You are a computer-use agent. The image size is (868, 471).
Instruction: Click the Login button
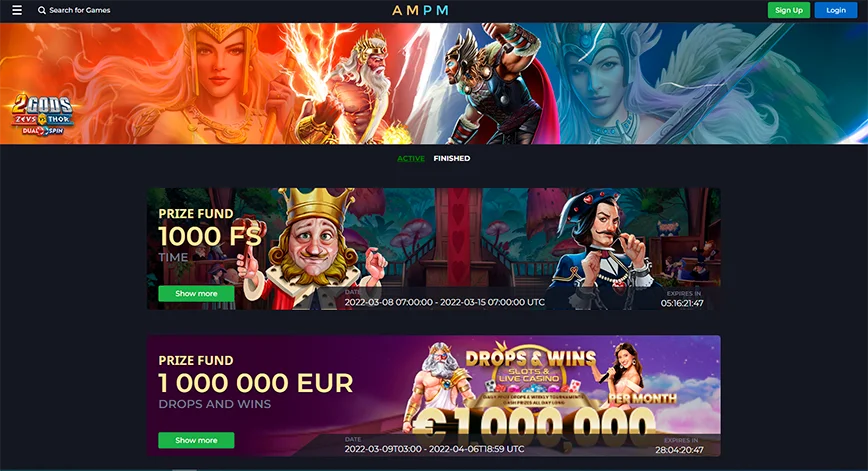click(x=836, y=10)
